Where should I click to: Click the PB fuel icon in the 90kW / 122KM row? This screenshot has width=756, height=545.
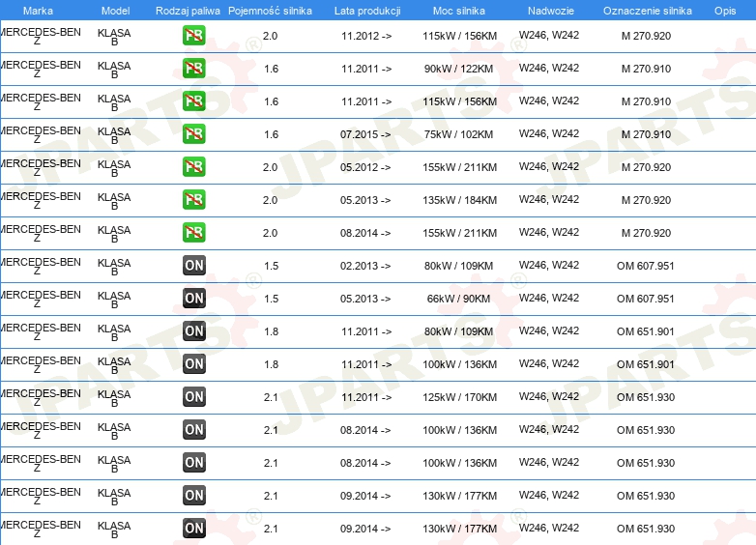[194, 69]
